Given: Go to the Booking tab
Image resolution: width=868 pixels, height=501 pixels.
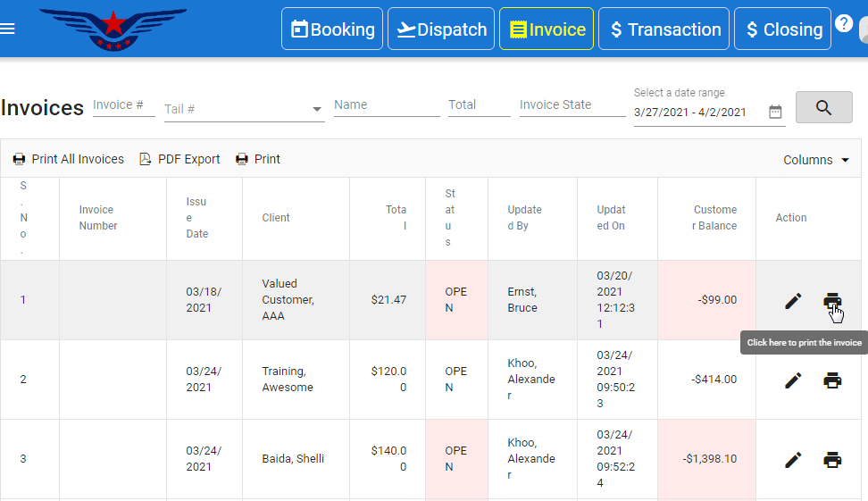Looking at the screenshot, I should pyautogui.click(x=332, y=29).
